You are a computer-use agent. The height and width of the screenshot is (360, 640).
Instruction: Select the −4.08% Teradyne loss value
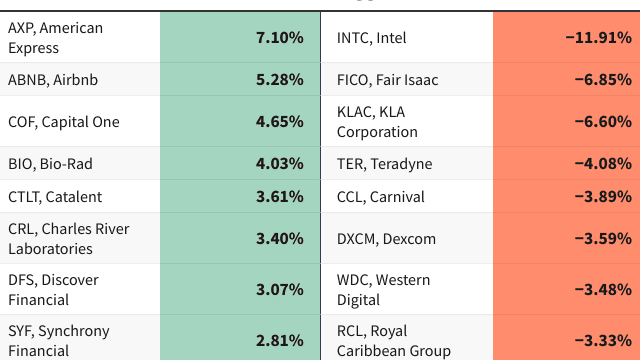click(603, 164)
